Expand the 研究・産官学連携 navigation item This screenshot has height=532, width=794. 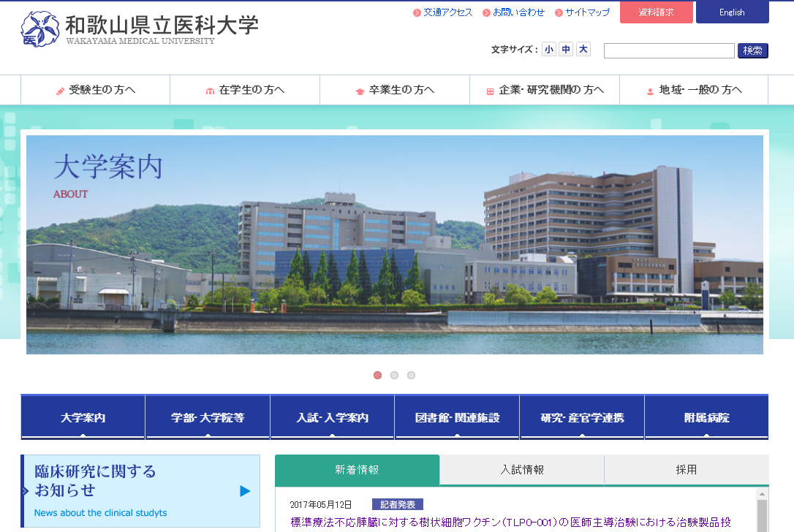coord(582,417)
